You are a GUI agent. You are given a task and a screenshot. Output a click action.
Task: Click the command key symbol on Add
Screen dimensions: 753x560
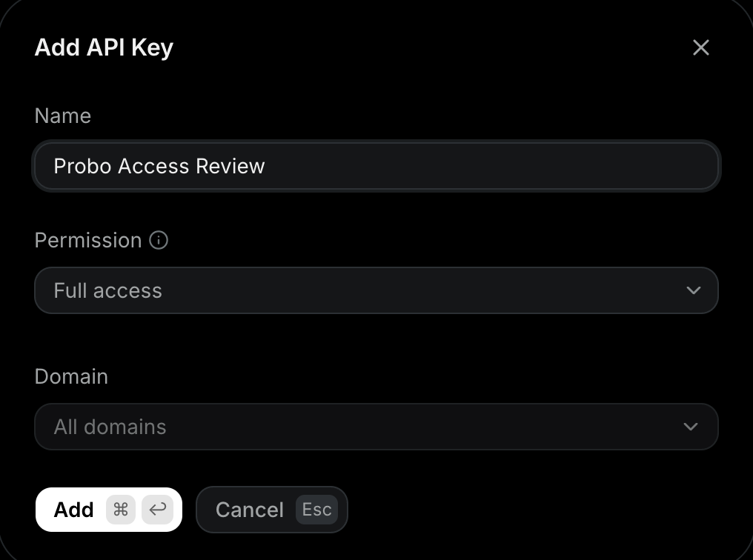click(121, 510)
